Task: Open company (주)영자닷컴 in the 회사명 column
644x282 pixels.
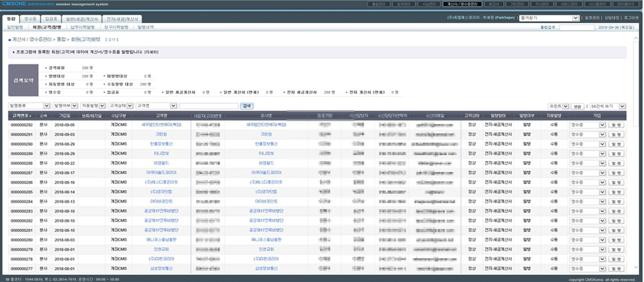Action: [x=266, y=192]
